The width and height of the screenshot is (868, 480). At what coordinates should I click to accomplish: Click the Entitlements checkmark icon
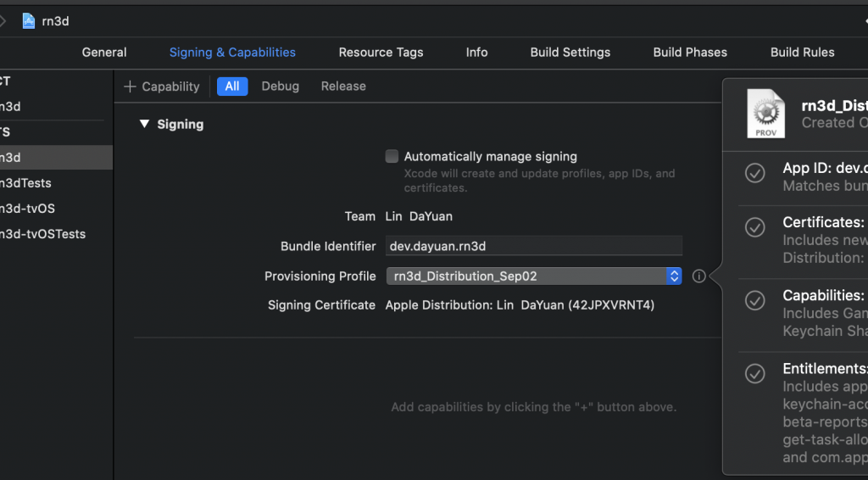(x=754, y=374)
